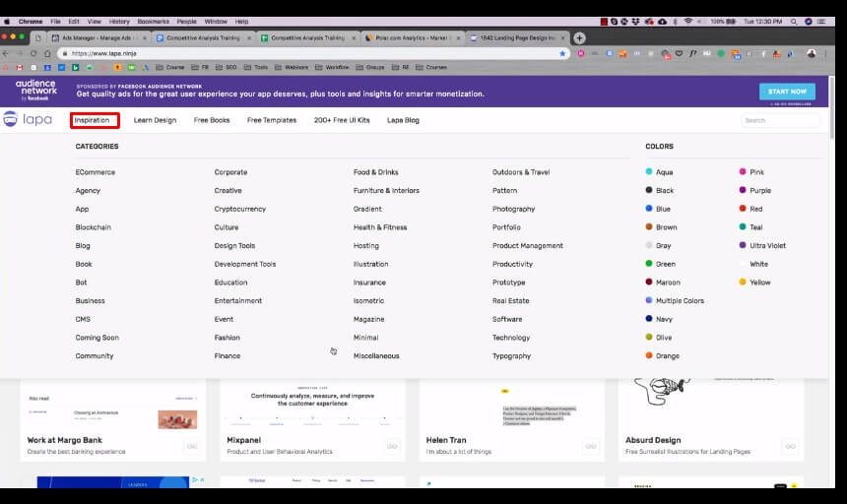The width and height of the screenshot is (847, 504).
Task: Switch to the Ads Manager tab
Action: point(98,37)
